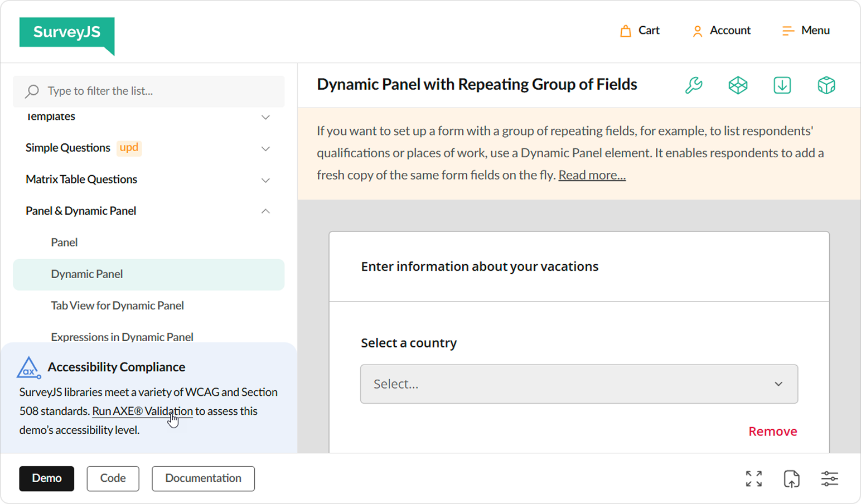Open the Select a country dropdown

[x=579, y=384]
